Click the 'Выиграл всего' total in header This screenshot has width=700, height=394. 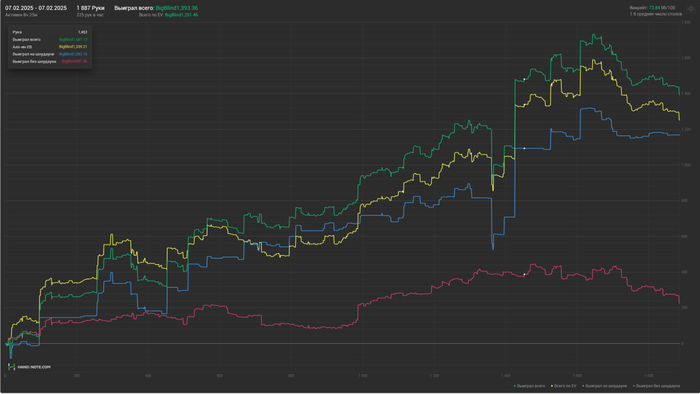[156, 8]
